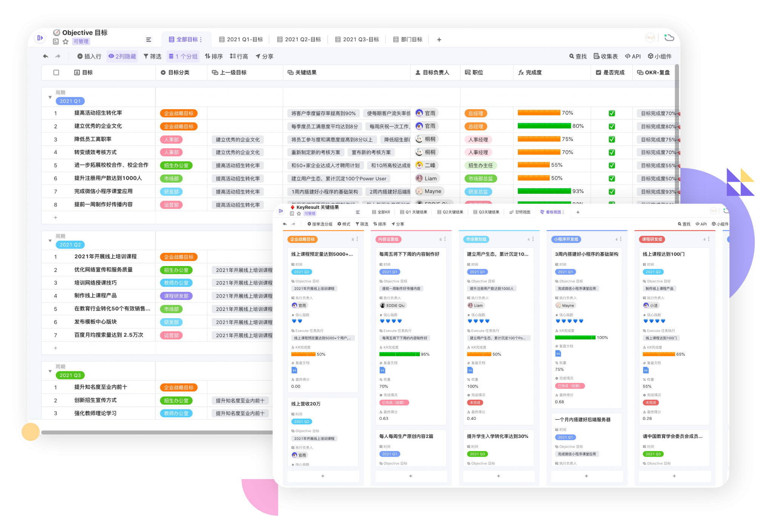Image resolution: width=774 pixels, height=532 pixels.
Task: Collapse the 2021 Q3 group
Action: point(50,371)
